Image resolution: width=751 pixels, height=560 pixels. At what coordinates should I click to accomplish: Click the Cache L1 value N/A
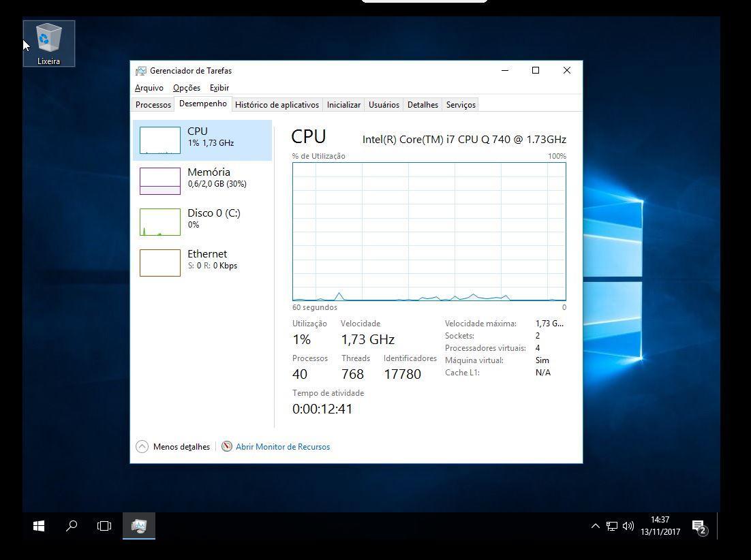tap(542, 373)
